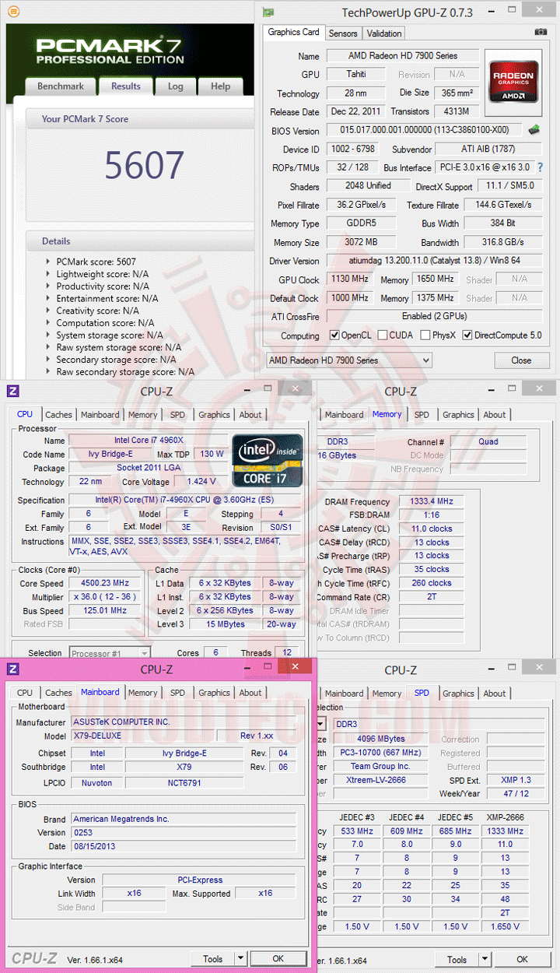Click the PCMark 7 score value 5607
The height and width of the screenshot is (973, 560).
tap(144, 164)
